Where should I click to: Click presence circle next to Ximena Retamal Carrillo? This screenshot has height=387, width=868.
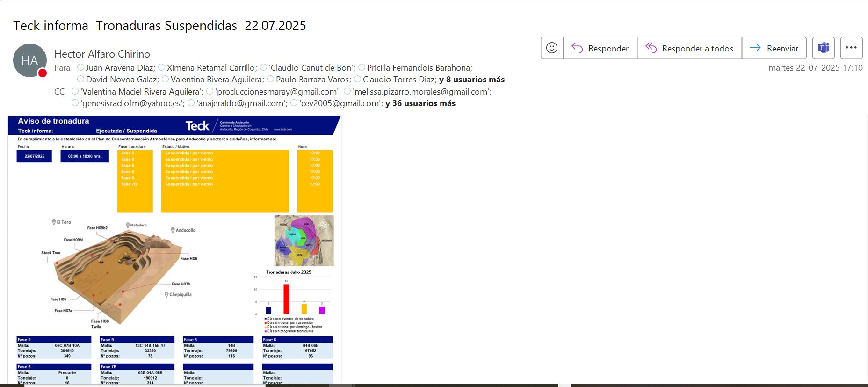coord(162,67)
